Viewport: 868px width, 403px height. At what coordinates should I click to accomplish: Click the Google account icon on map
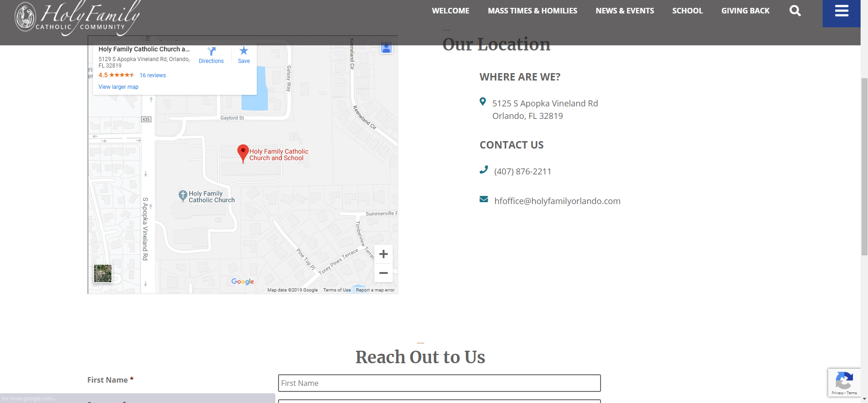point(386,48)
